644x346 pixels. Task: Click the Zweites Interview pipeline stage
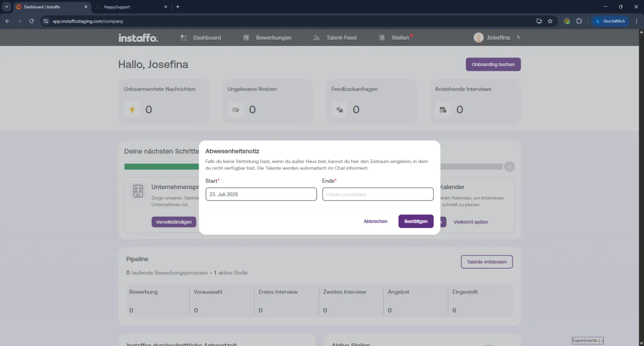352,301
